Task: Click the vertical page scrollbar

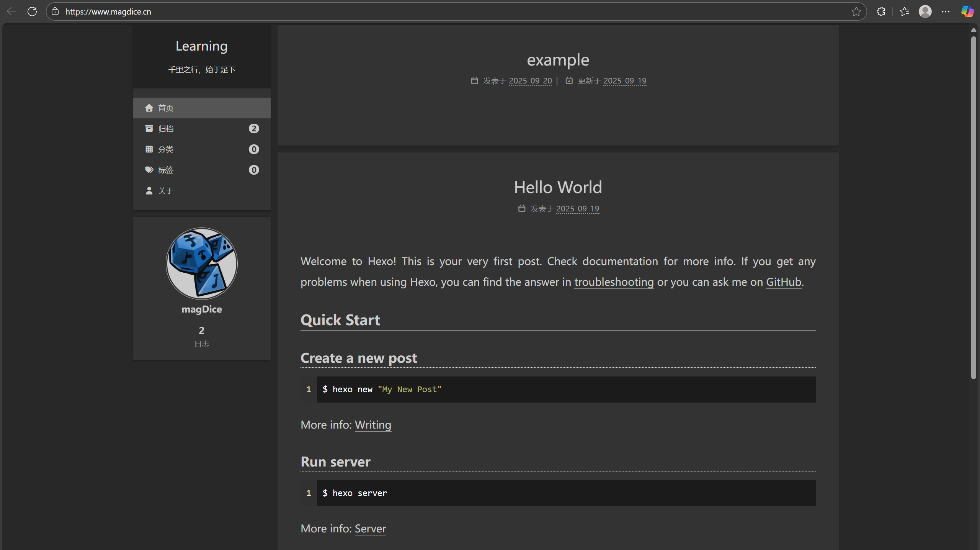Action: click(x=973, y=207)
